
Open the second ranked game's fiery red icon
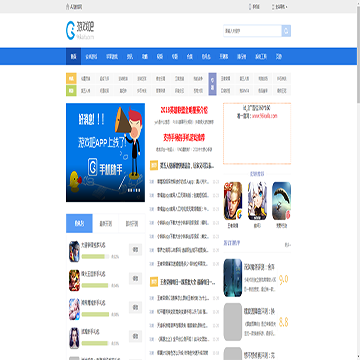click(x=74, y=280)
